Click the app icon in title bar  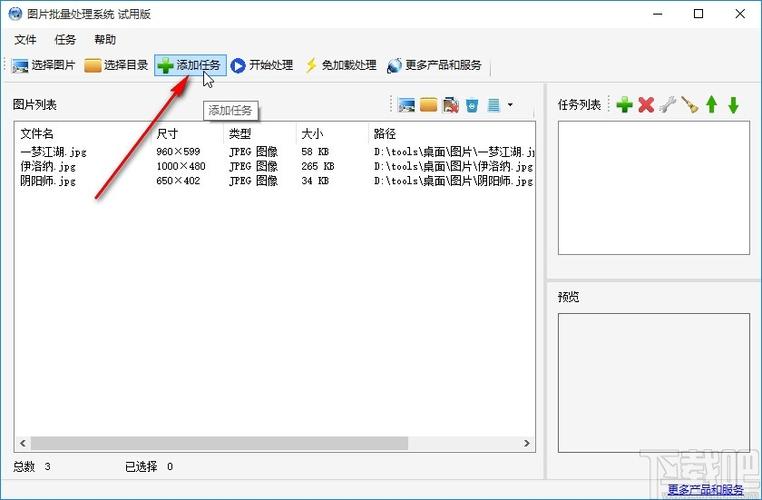[x=15, y=14]
